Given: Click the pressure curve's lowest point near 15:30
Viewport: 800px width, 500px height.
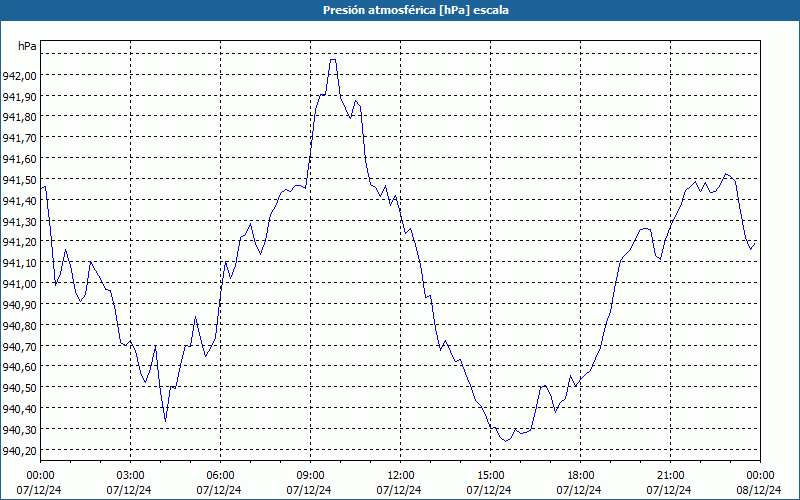Looking at the screenshot, I should [x=505, y=441].
